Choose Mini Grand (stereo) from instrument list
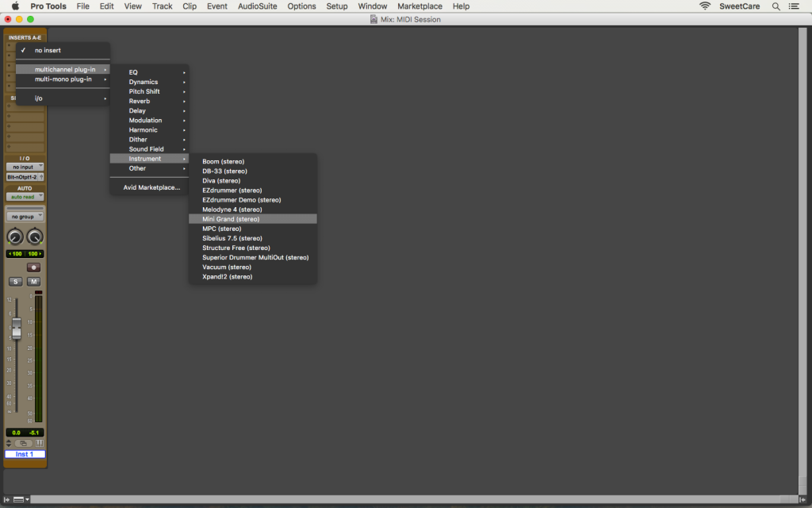 coord(231,219)
